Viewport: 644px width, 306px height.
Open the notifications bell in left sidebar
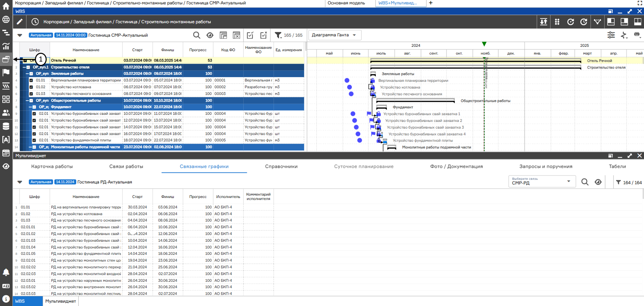point(6,272)
